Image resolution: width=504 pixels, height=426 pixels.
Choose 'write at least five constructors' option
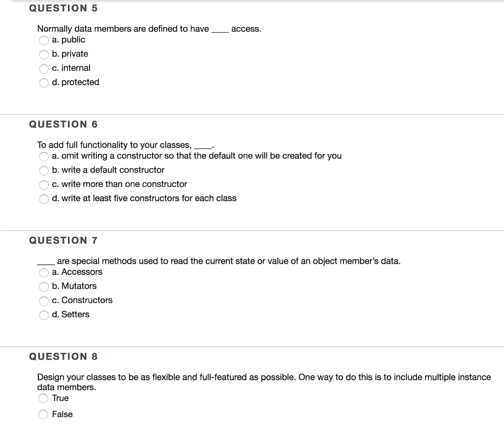click(43, 199)
